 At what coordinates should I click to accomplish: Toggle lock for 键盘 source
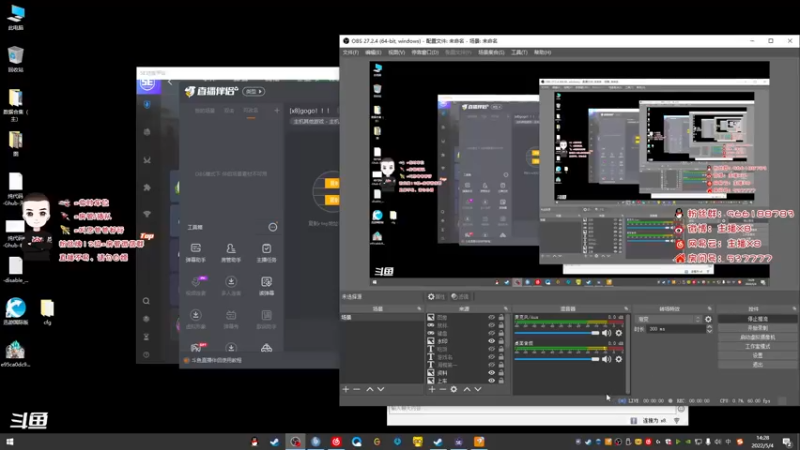(501, 333)
